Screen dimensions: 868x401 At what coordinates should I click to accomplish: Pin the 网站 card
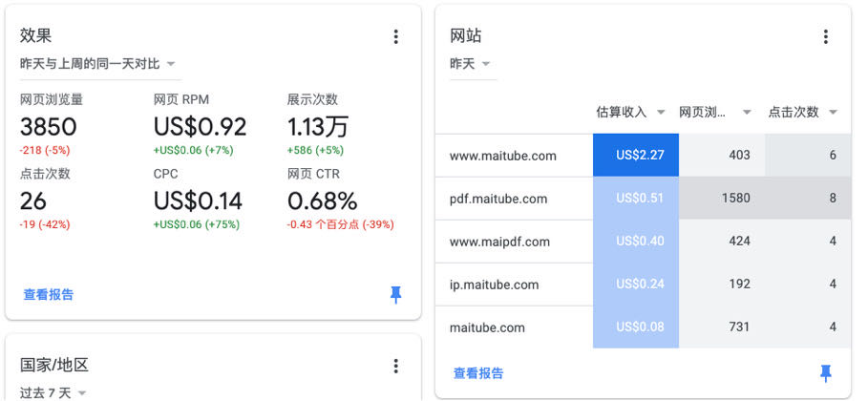click(825, 373)
